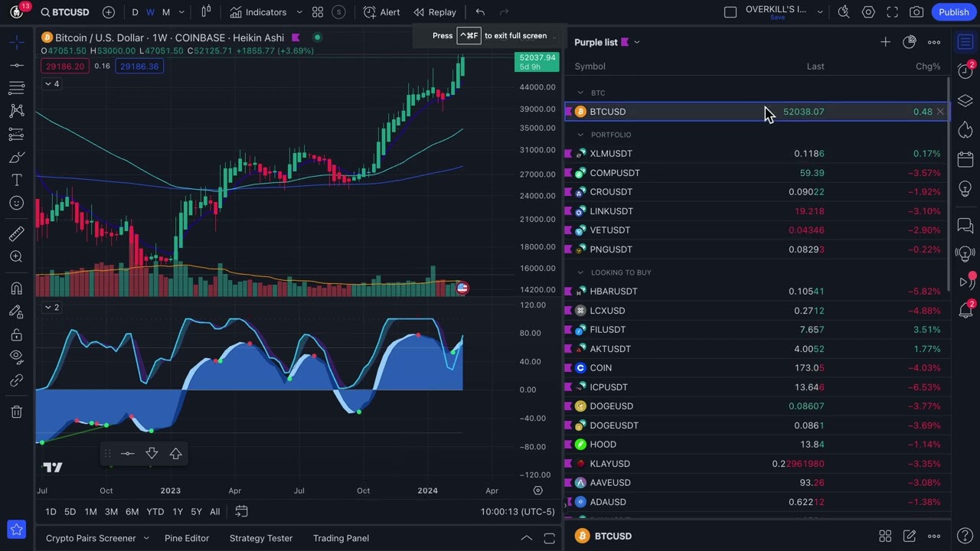Open watchlist advanced view pie icon

coord(910,42)
